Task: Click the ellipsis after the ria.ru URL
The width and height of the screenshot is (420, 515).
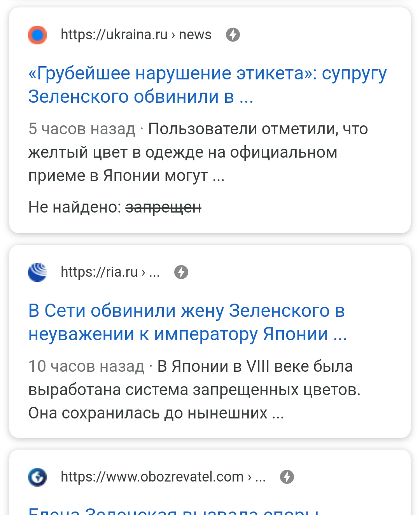Action: click(154, 272)
